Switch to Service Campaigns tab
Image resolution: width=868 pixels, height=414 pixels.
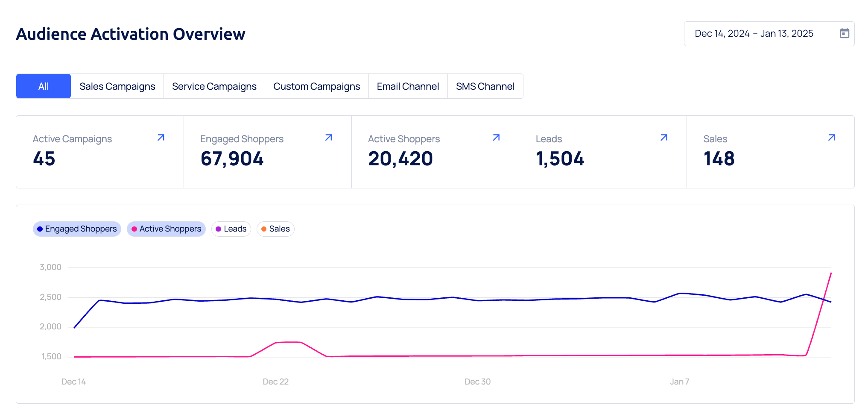pos(214,86)
